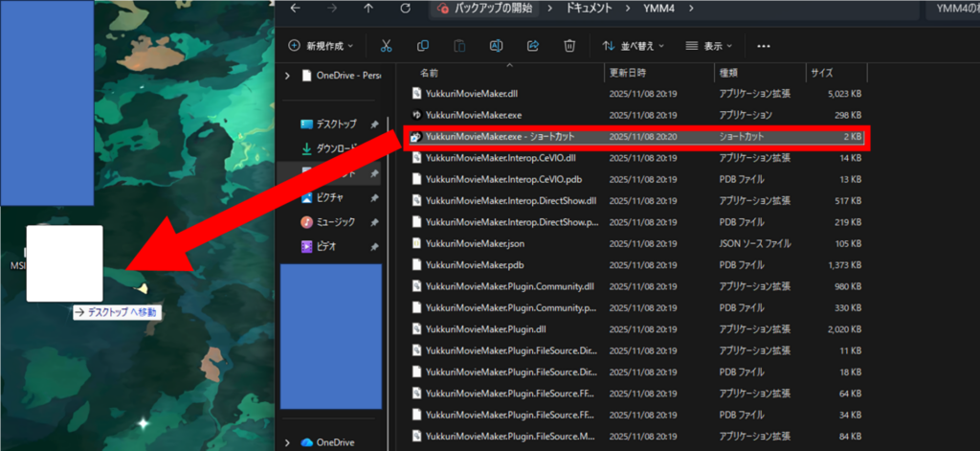The height and width of the screenshot is (451, 980).
Task: Rename the selected file via toolbar icon
Action: (x=497, y=46)
